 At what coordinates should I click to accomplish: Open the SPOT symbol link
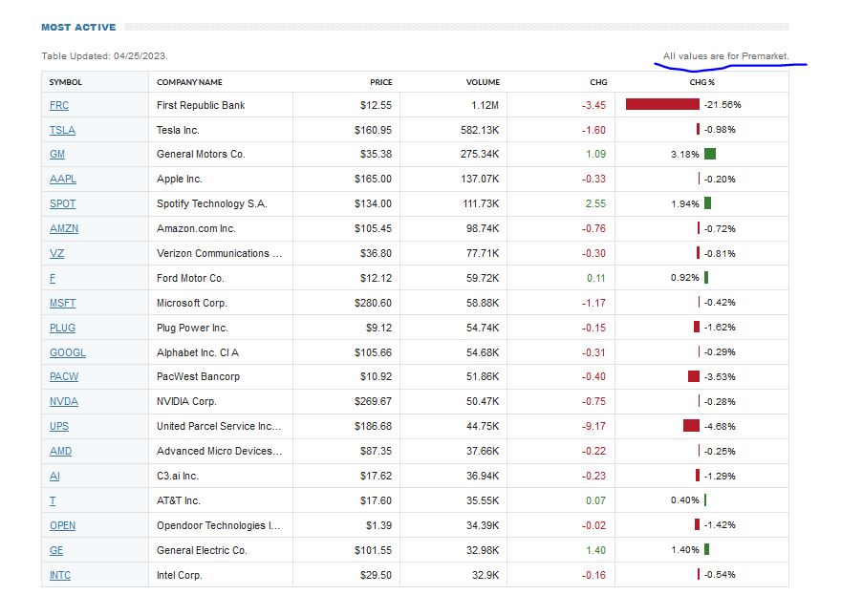point(62,204)
